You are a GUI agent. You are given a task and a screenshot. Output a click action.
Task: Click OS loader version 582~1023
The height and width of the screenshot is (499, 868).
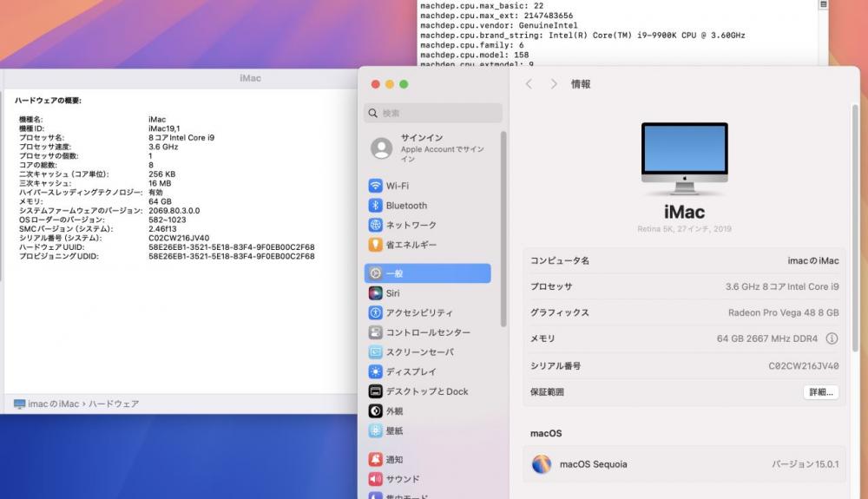click(167, 220)
